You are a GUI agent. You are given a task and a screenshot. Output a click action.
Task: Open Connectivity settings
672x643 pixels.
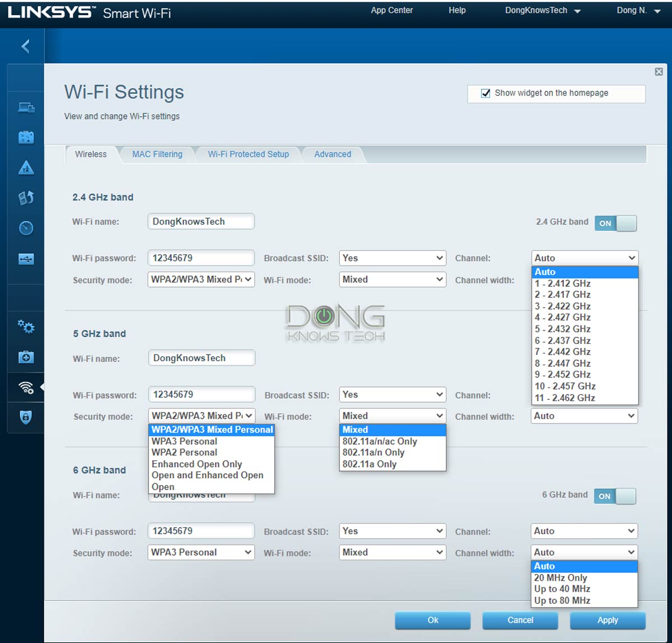point(26,327)
